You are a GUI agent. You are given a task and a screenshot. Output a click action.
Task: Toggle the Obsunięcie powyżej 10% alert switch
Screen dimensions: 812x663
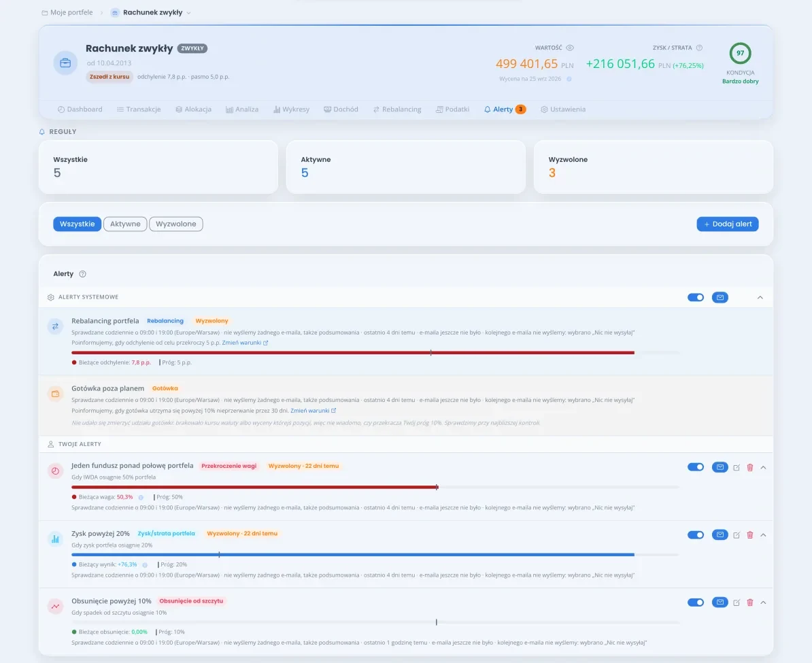pos(696,602)
